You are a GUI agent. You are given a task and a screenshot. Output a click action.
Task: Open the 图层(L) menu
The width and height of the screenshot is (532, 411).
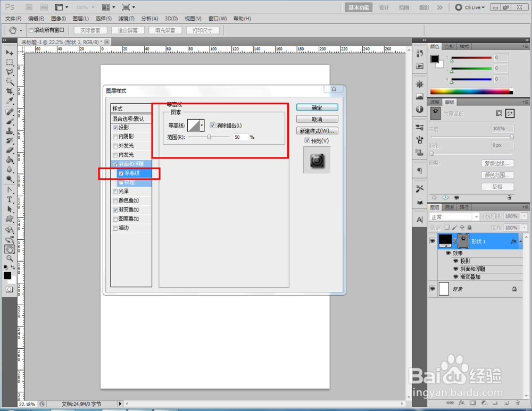80,19
